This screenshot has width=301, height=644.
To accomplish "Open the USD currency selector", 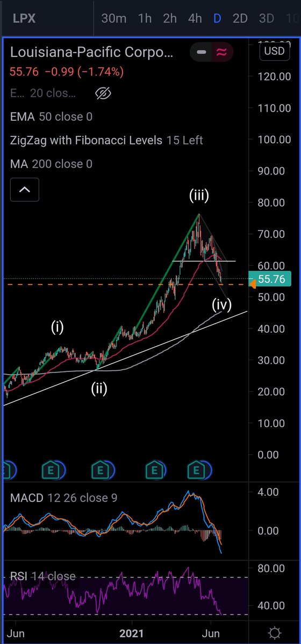I will point(275,52).
